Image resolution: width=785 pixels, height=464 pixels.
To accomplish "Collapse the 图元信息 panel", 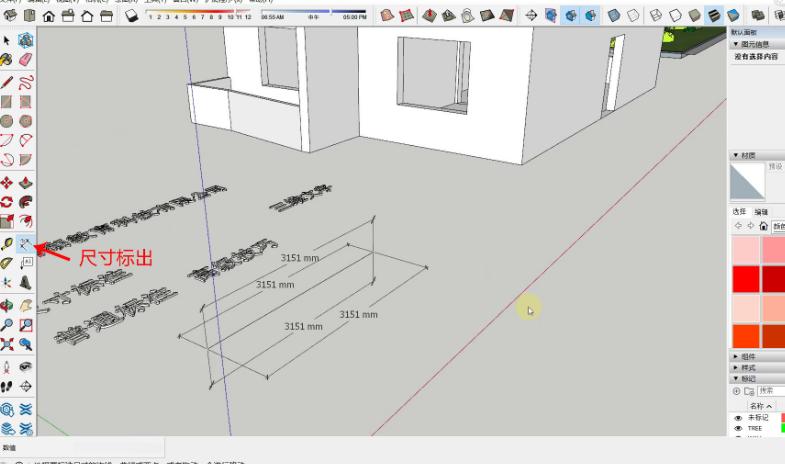I will pyautogui.click(x=736, y=44).
